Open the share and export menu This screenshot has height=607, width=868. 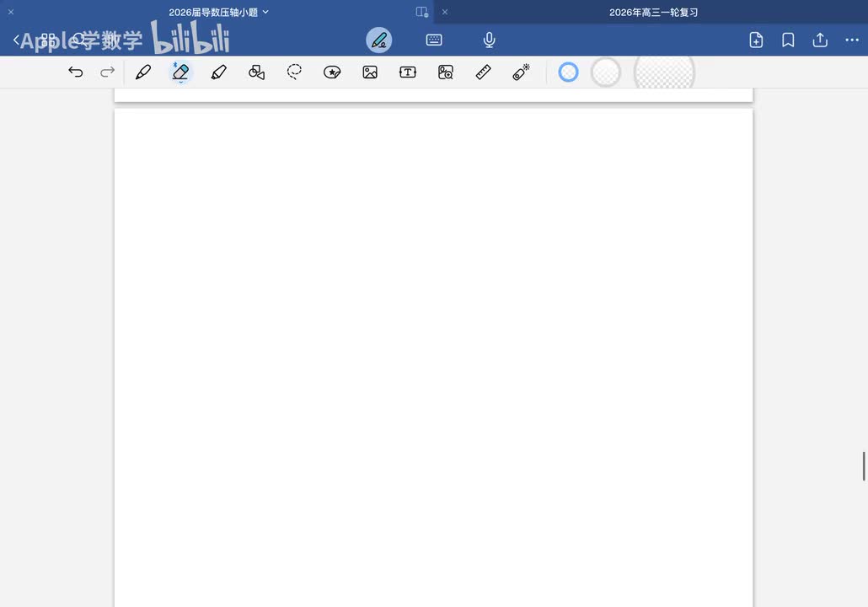pos(821,40)
